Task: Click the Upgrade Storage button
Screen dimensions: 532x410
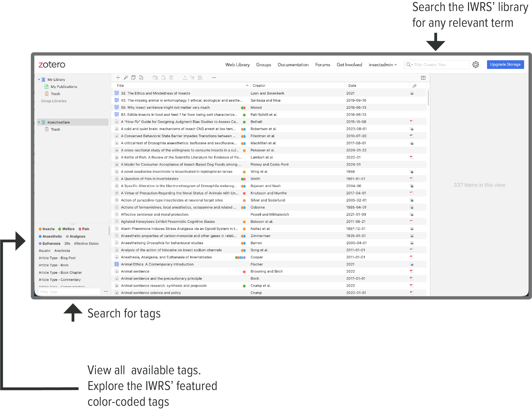Action: pyautogui.click(x=505, y=65)
